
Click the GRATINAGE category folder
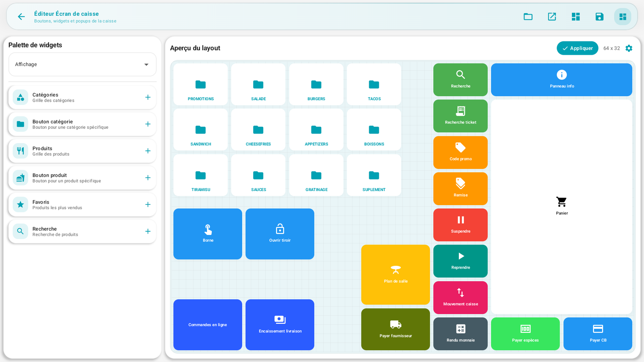(x=316, y=175)
